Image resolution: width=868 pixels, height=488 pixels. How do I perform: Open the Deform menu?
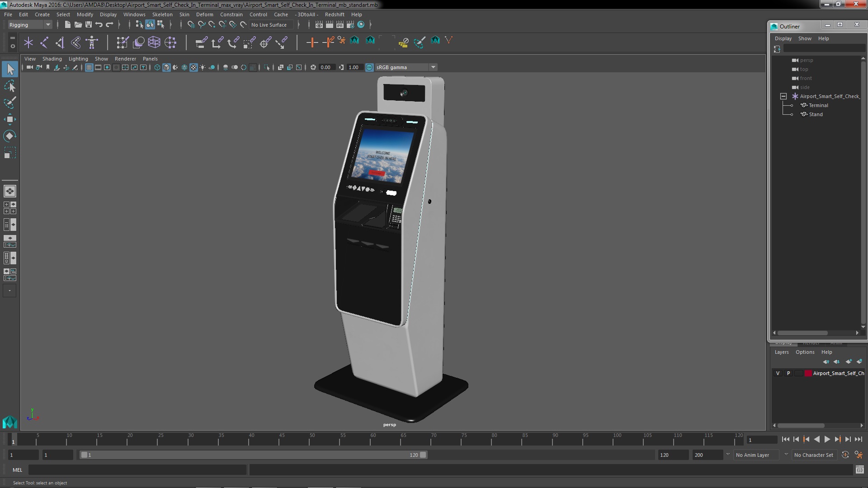pyautogui.click(x=204, y=14)
